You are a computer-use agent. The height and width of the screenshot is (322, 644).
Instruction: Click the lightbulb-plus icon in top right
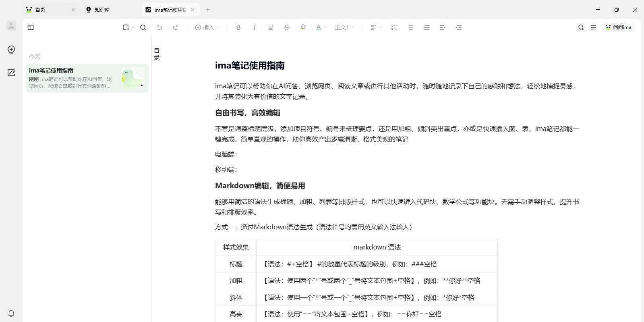581,27
